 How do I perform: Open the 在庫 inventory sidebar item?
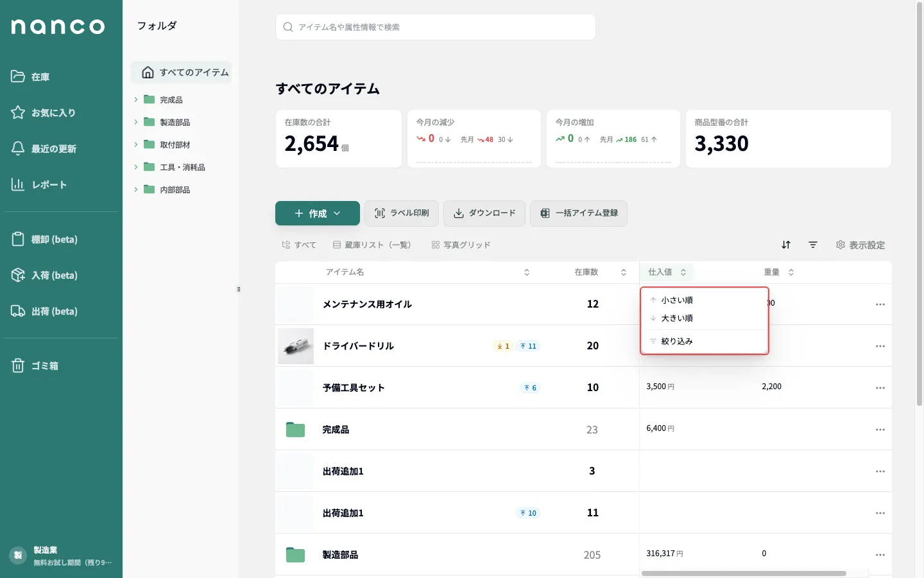pos(31,76)
